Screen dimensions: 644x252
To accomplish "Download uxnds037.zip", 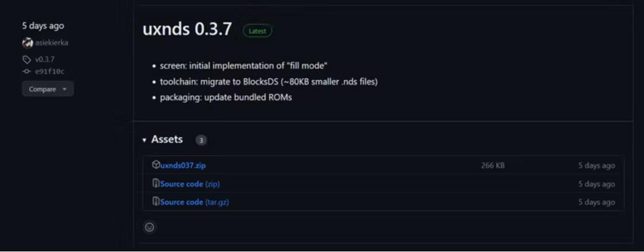I will [x=183, y=165].
